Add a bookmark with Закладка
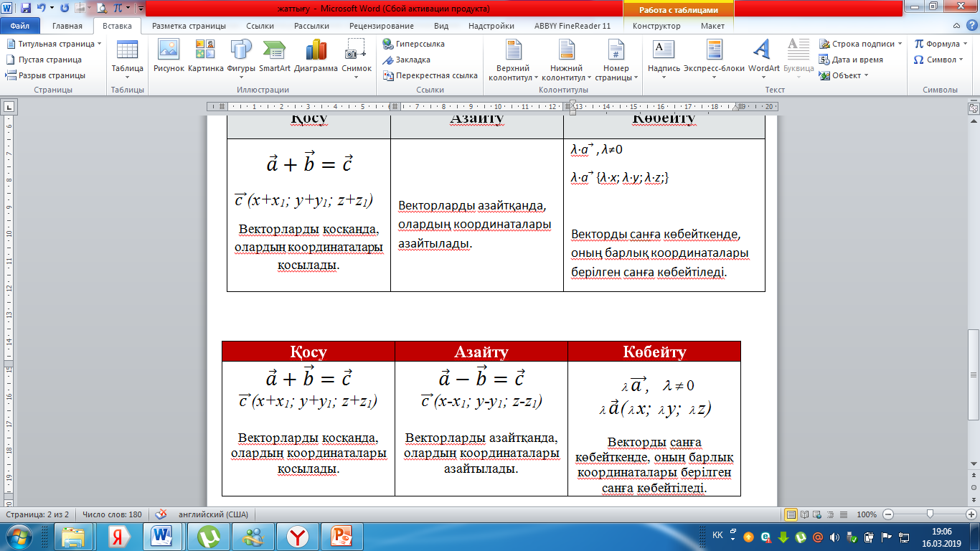This screenshot has height=551, width=980. click(407, 60)
